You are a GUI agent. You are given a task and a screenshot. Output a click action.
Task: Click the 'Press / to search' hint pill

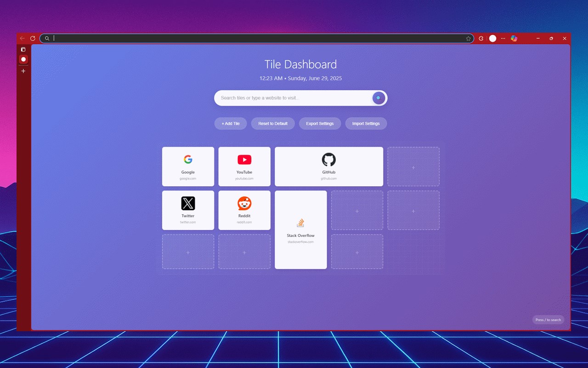point(548,320)
